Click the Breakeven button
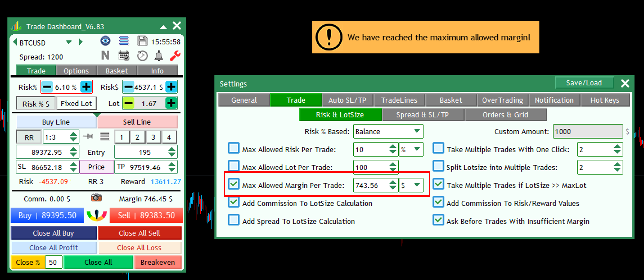 (158, 262)
